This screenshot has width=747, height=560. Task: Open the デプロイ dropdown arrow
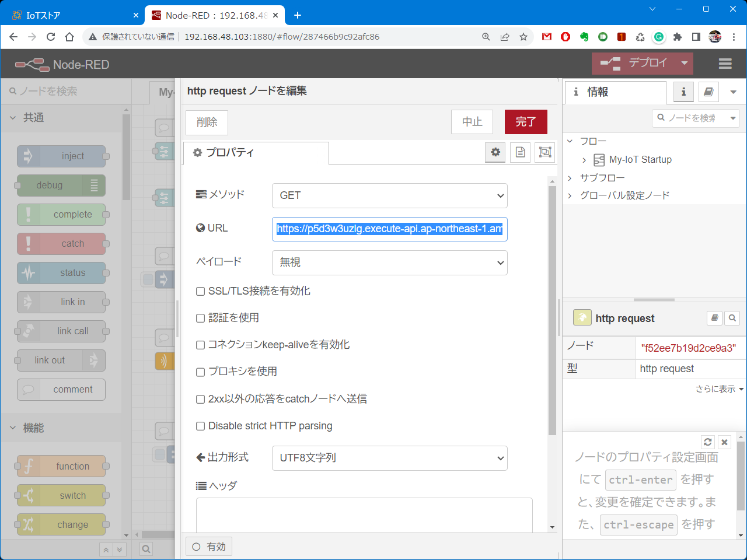tap(685, 63)
